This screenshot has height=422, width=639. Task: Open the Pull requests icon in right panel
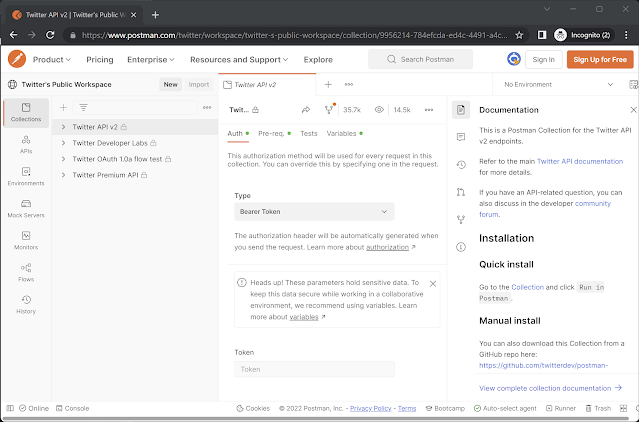tap(461, 192)
